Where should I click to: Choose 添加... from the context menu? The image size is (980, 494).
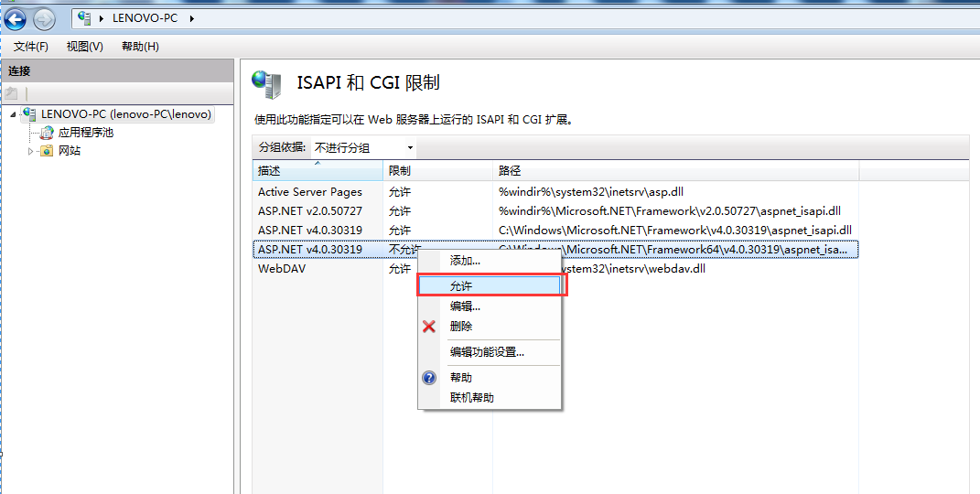(465, 261)
